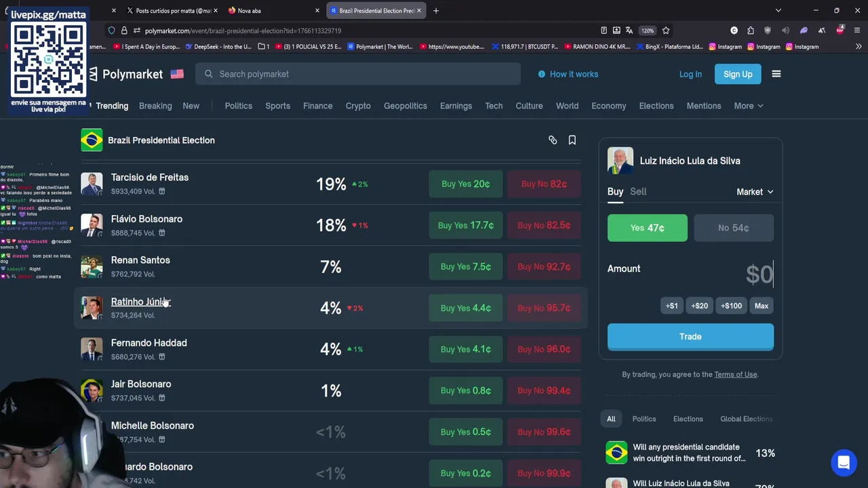Screen dimensions: 868x488
Task: Open the chat support bubble
Action: coord(844,463)
